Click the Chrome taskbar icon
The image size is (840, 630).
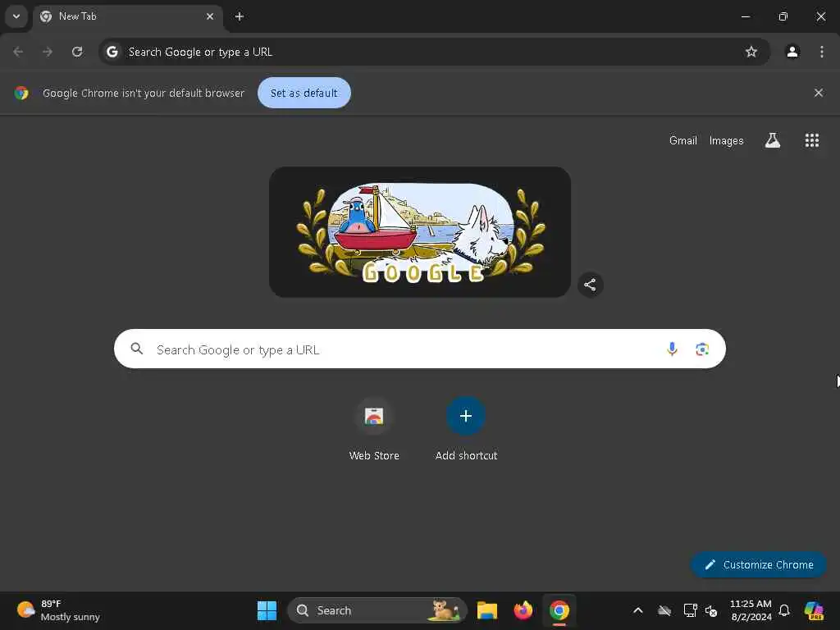(x=559, y=610)
